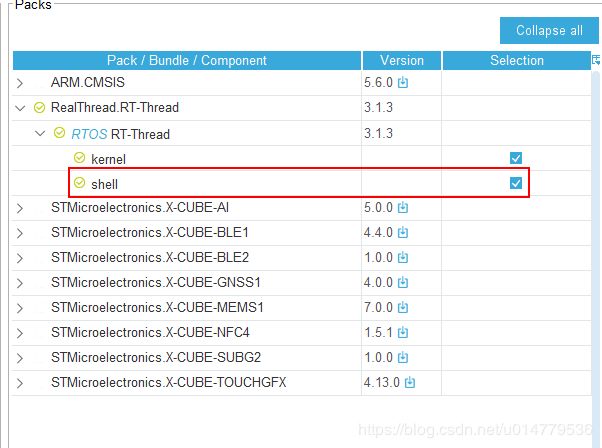The width and height of the screenshot is (602, 448).
Task: Uncheck the shell component checkbox
Action: [516, 183]
